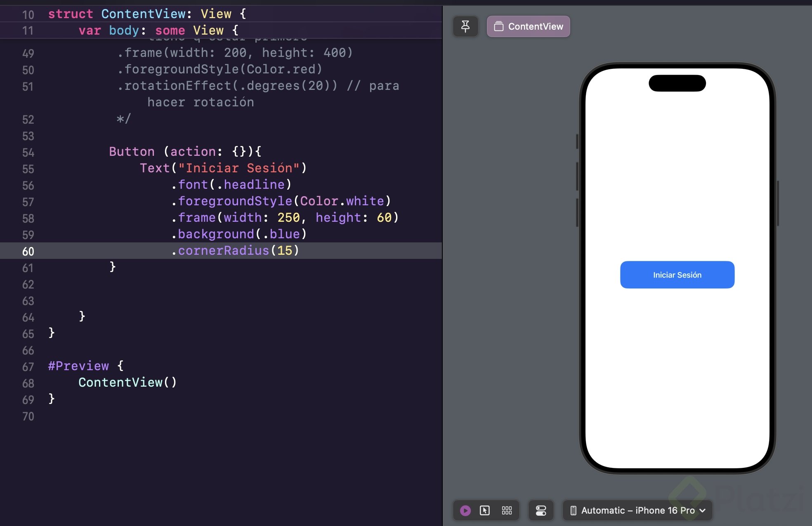Pin the preview with the pin icon
This screenshot has width=812, height=526.
coord(465,26)
